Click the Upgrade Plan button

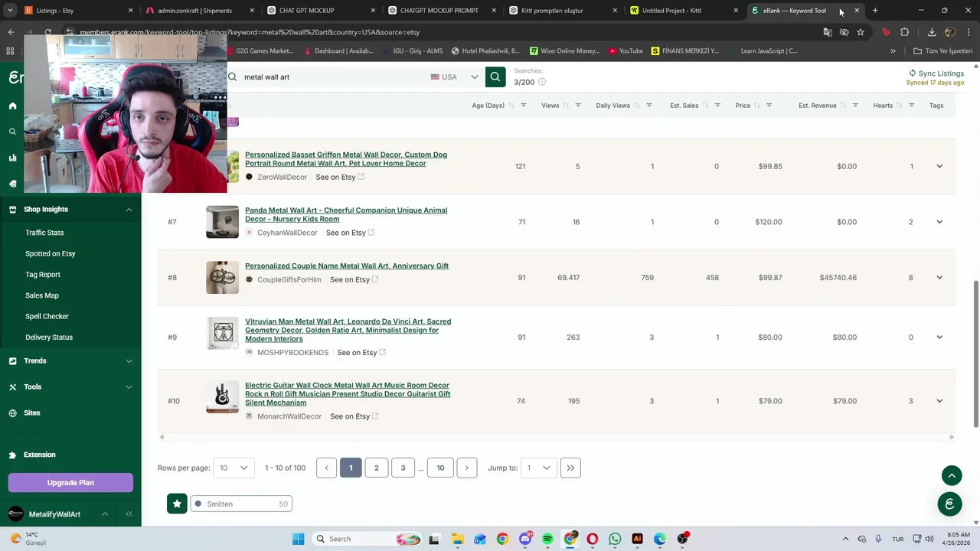(70, 483)
